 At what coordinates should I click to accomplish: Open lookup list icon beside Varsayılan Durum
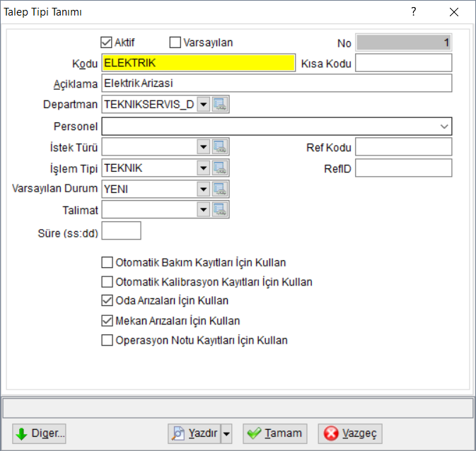pyautogui.click(x=220, y=189)
